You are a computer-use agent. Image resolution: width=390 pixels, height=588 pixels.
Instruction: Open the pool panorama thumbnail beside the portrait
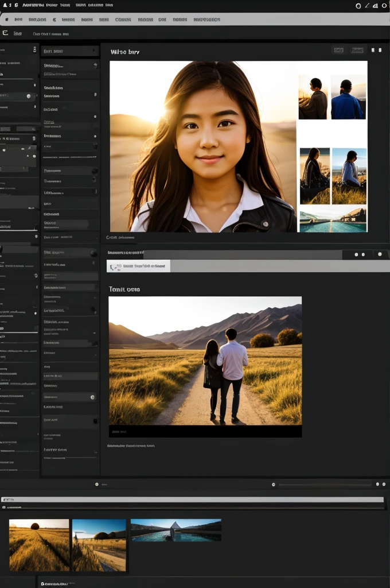(x=333, y=220)
